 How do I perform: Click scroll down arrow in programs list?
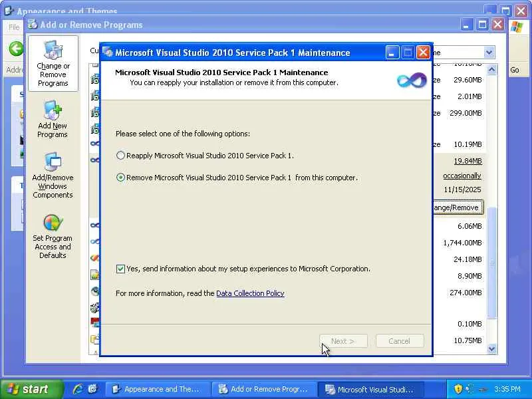point(491,348)
